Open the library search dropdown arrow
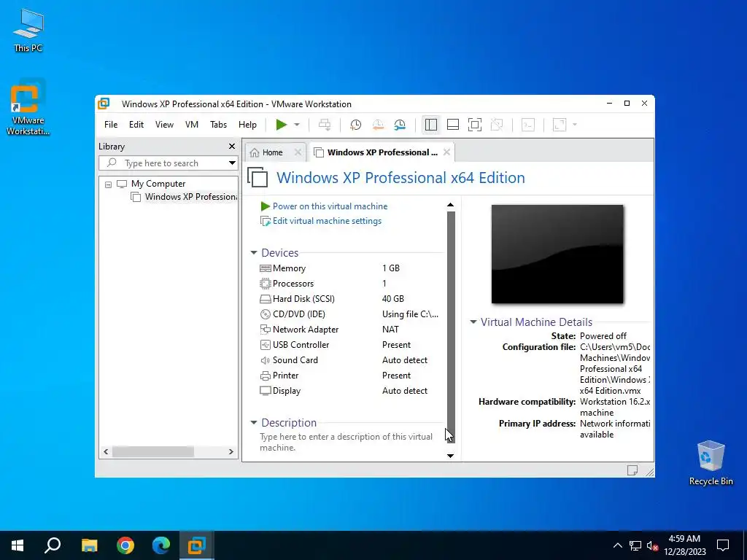The width and height of the screenshot is (747, 560). pyautogui.click(x=232, y=163)
